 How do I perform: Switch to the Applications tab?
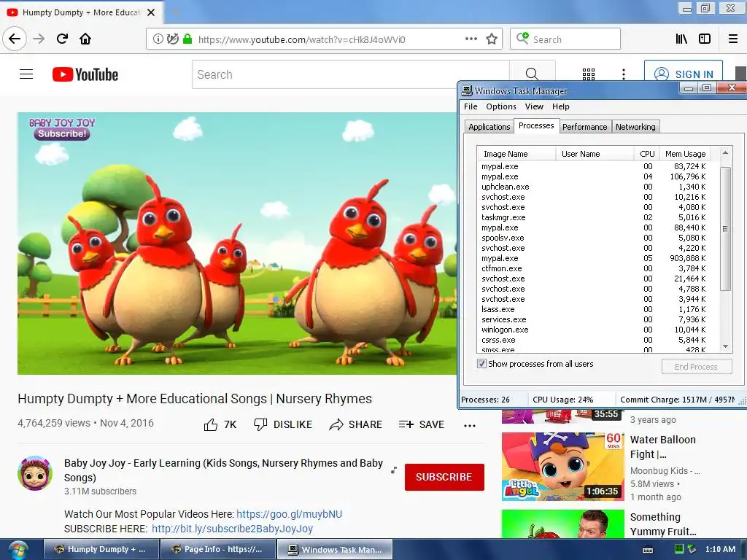tap(489, 127)
